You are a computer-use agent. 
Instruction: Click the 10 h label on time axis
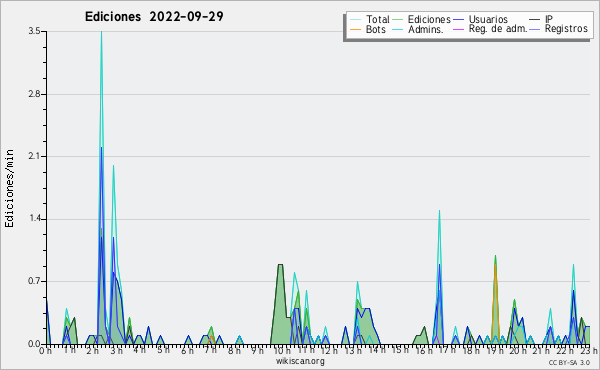coord(282,350)
